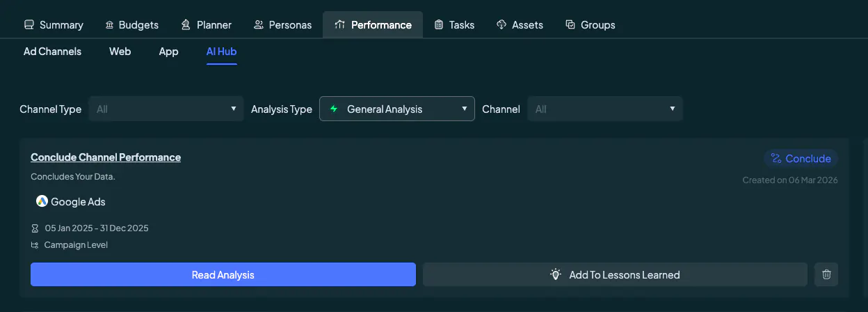The image size is (868, 312).
Task: Select the App sub-tab
Action: (169, 52)
